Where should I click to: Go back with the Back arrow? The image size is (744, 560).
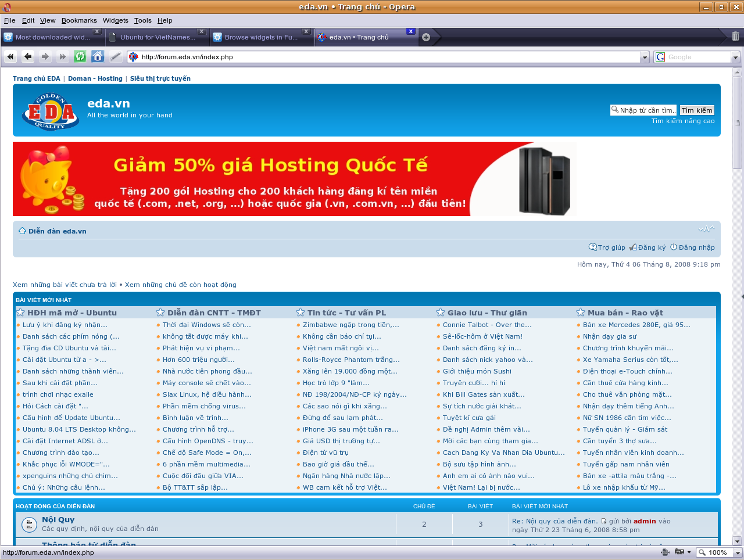[28, 56]
